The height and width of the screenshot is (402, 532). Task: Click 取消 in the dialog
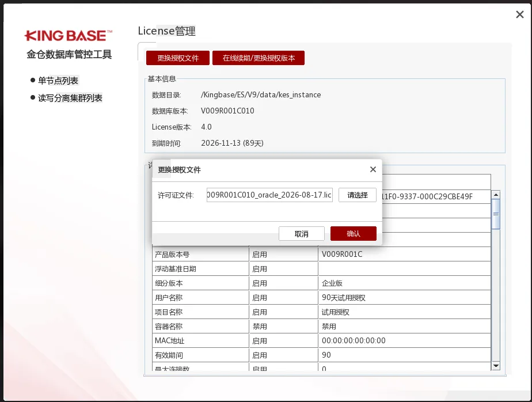coord(302,234)
